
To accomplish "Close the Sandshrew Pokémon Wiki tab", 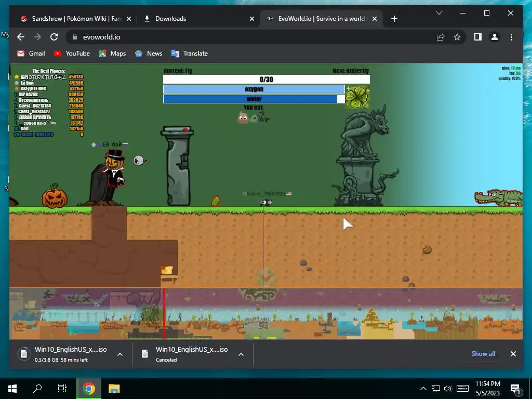I will click(x=129, y=19).
